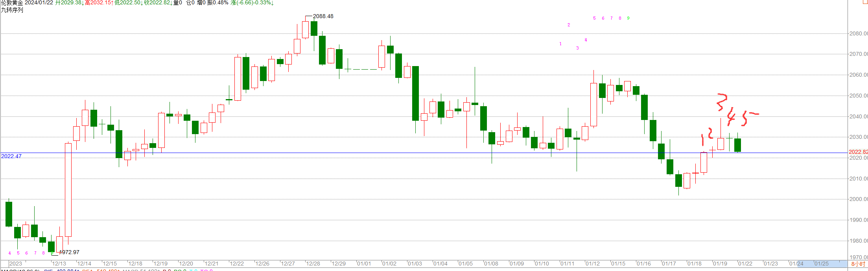Click the 01/12 date on time axis
The width and height of the screenshot is (868, 271).
pyautogui.click(x=593, y=264)
